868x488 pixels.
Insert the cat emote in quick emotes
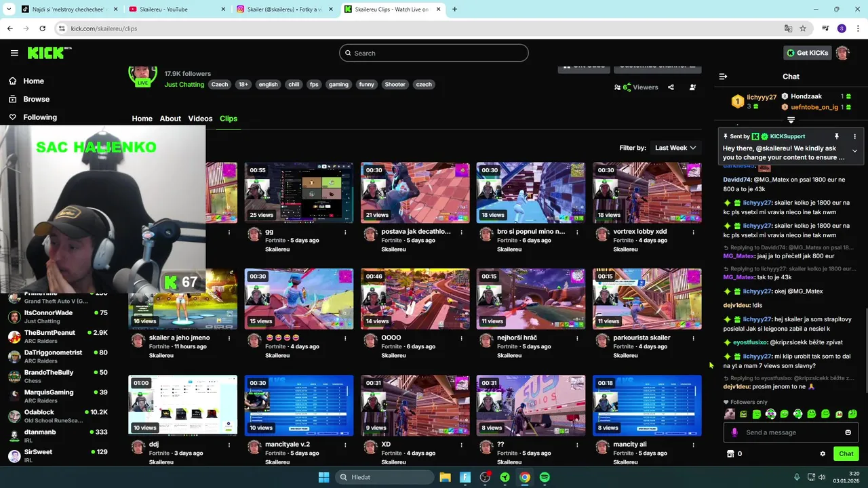[x=730, y=414]
